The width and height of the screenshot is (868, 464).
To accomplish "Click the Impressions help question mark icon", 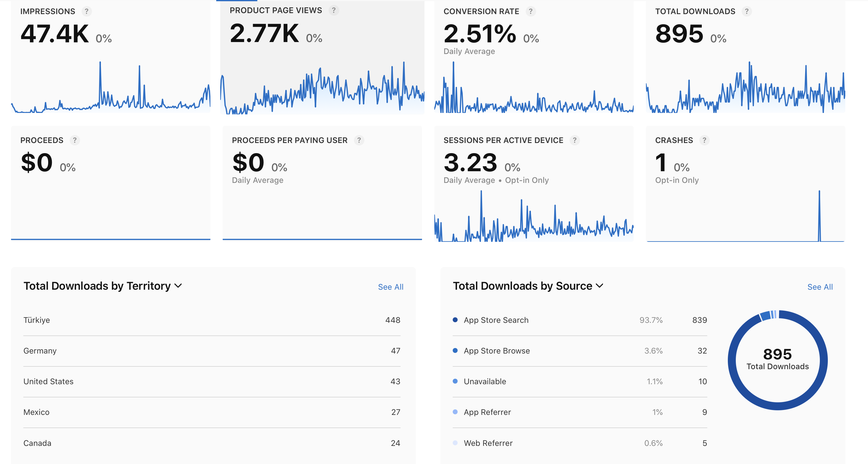I will click(86, 11).
